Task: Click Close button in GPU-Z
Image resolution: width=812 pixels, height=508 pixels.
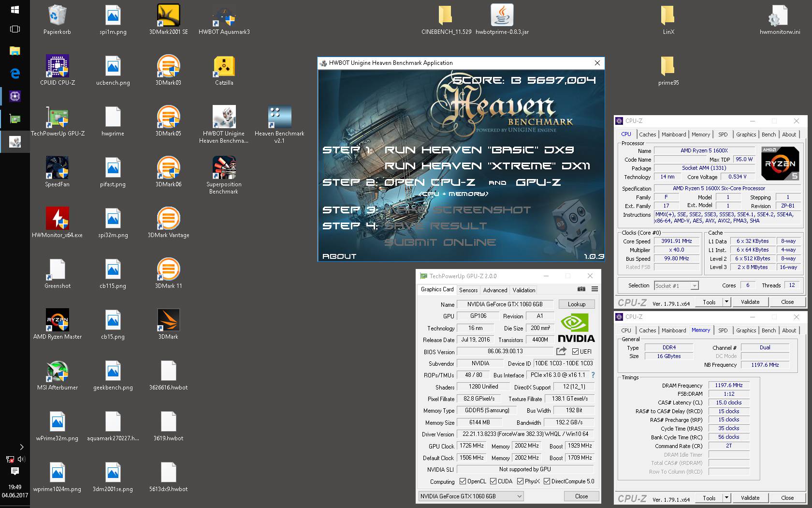Action: [581, 496]
